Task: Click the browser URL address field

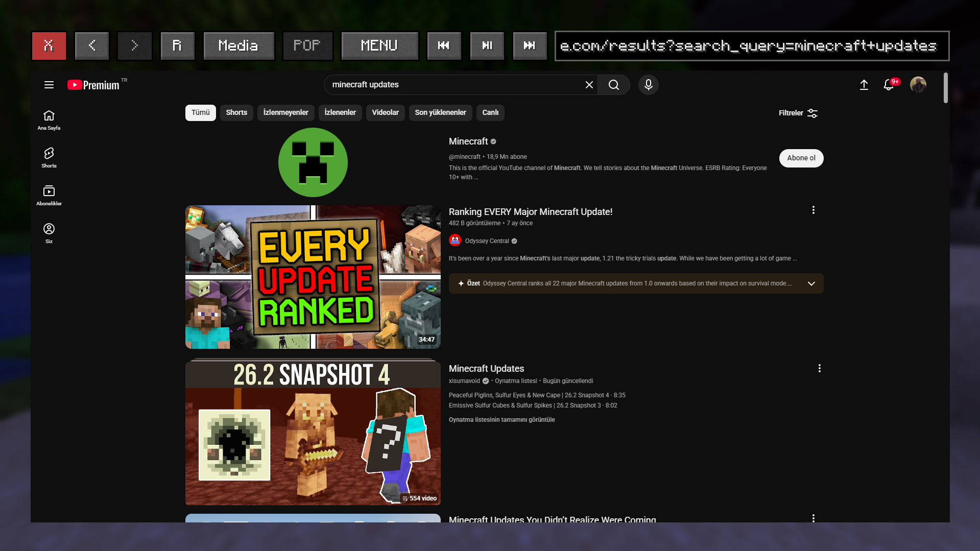Action: pos(752,46)
